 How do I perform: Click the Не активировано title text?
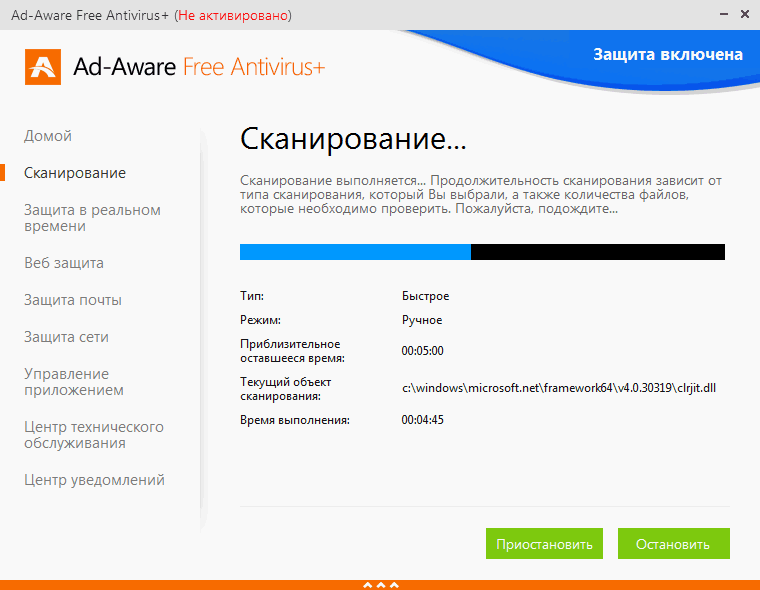pyautogui.click(x=233, y=16)
